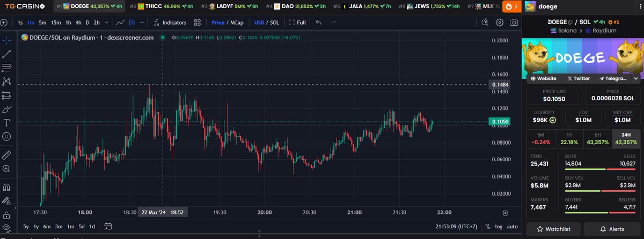This screenshot has width=644, height=239.
Task: Click the scale settings target icon
Action: click(505, 213)
